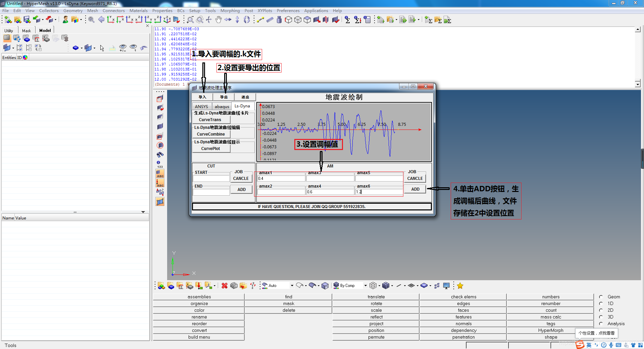
Task: Click ADD button in the AM section
Action: point(415,189)
